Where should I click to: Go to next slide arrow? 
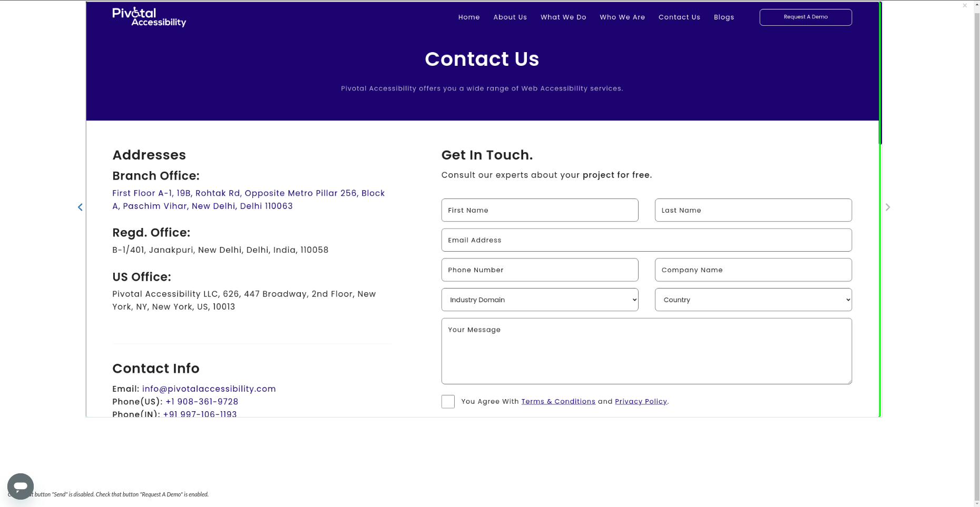pyautogui.click(x=888, y=207)
